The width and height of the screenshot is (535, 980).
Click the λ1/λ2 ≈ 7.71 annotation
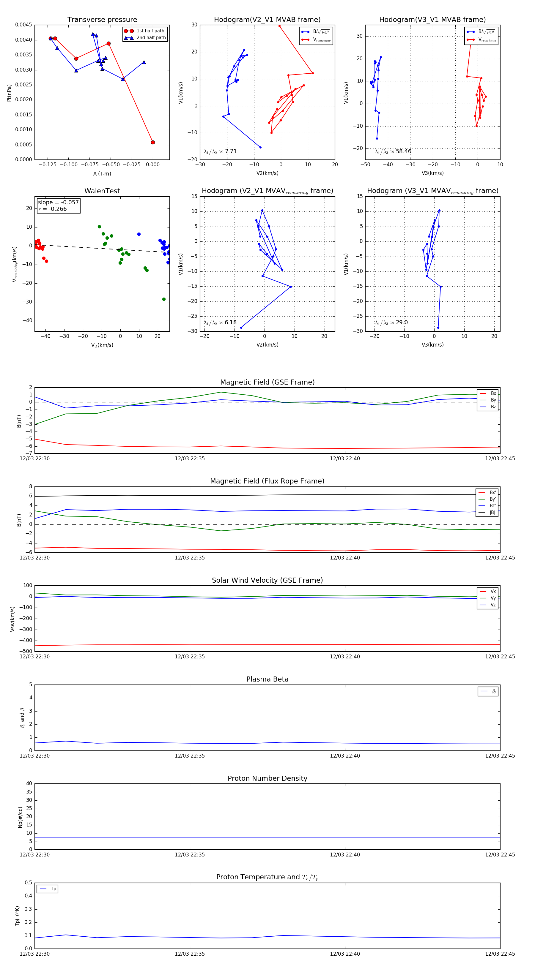220,151
